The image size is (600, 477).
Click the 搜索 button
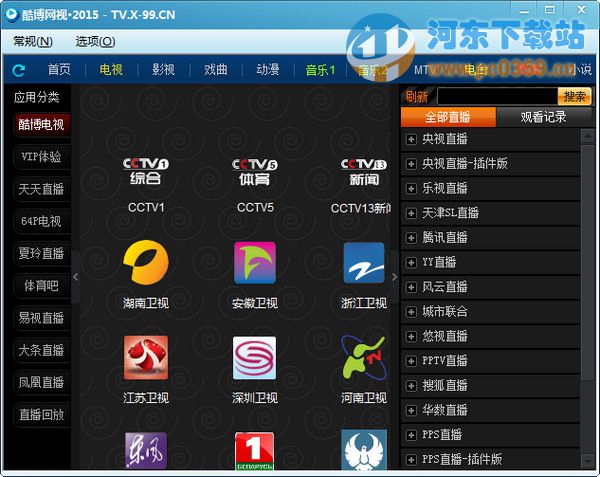coord(574,96)
